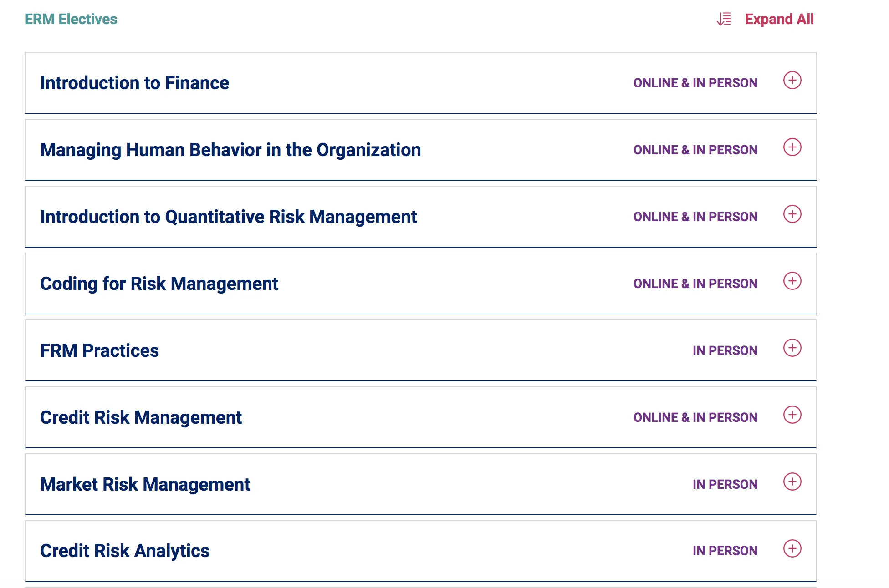889x588 pixels.
Task: Click plus icon next to Market Risk Management
Action: 792,482
